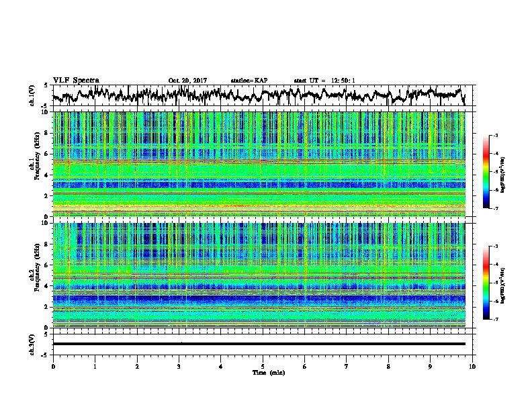Click the "-3" tick on ch.1 colorbar
The image size is (532, 411).
tap(495, 136)
